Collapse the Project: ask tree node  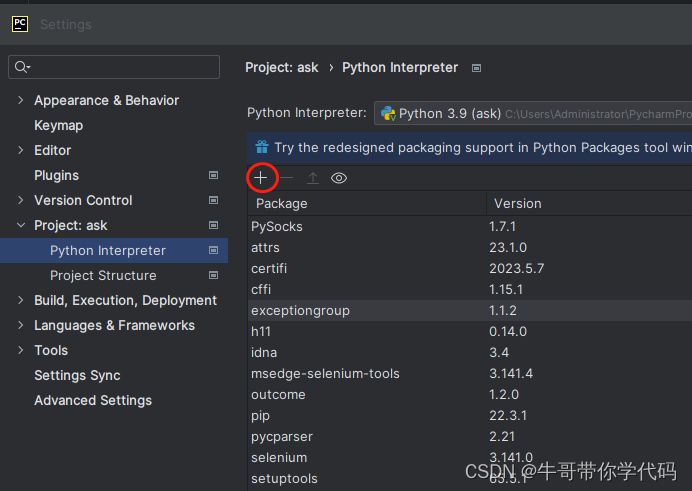tap(21, 225)
